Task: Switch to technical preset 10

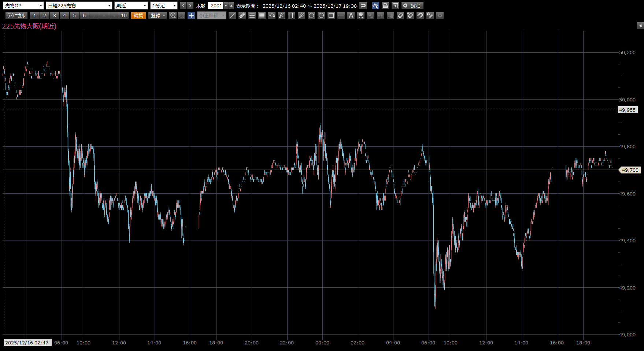Action: tap(124, 15)
